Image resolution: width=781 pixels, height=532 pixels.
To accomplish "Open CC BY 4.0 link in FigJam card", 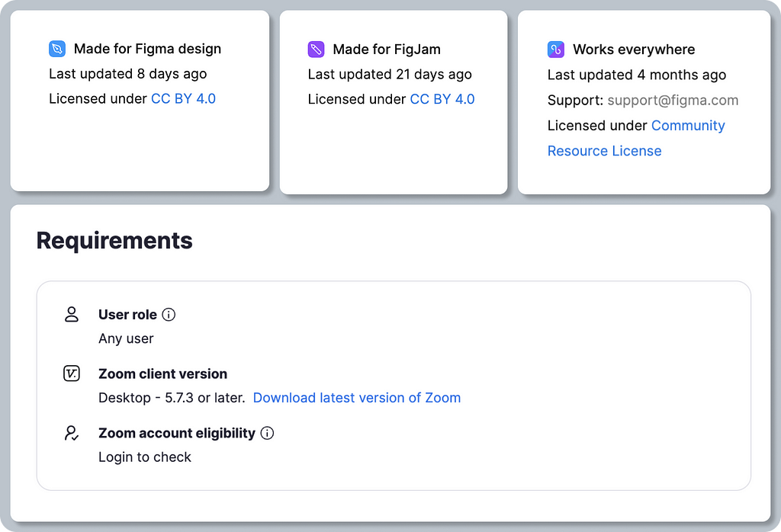I will [x=442, y=99].
